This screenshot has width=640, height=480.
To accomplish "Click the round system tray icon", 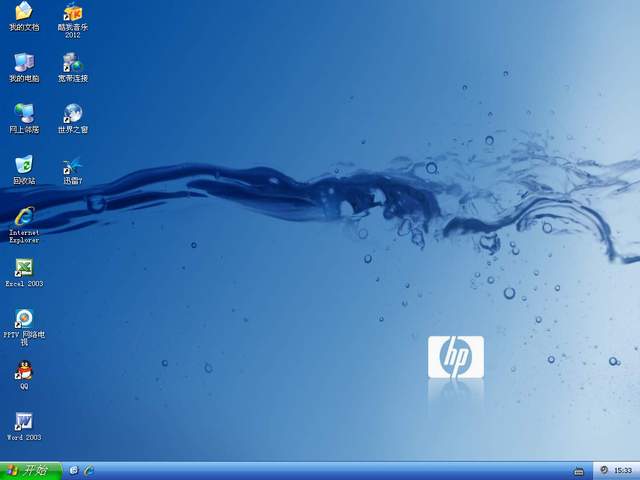I will coord(604,470).
